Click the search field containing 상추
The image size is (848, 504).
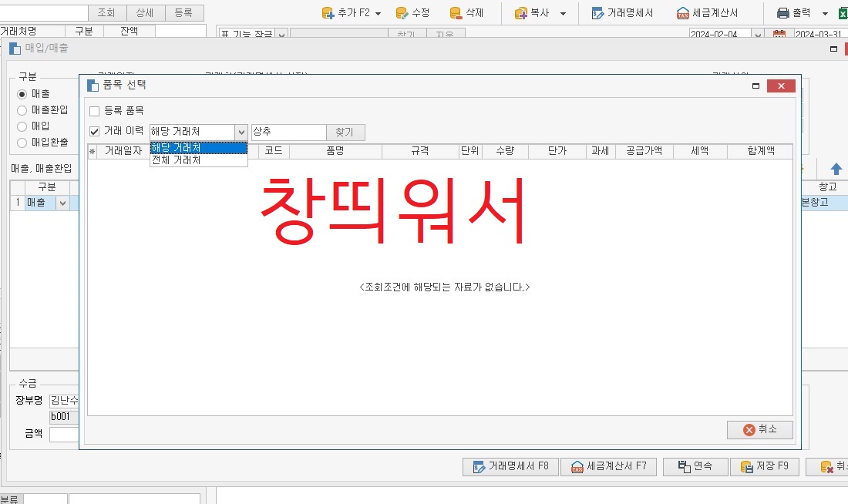[288, 133]
